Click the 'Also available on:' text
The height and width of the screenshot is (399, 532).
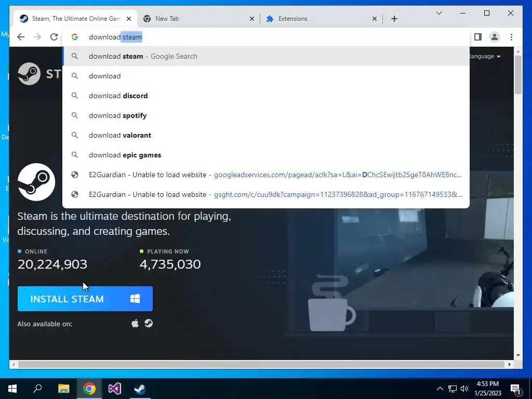(45, 324)
